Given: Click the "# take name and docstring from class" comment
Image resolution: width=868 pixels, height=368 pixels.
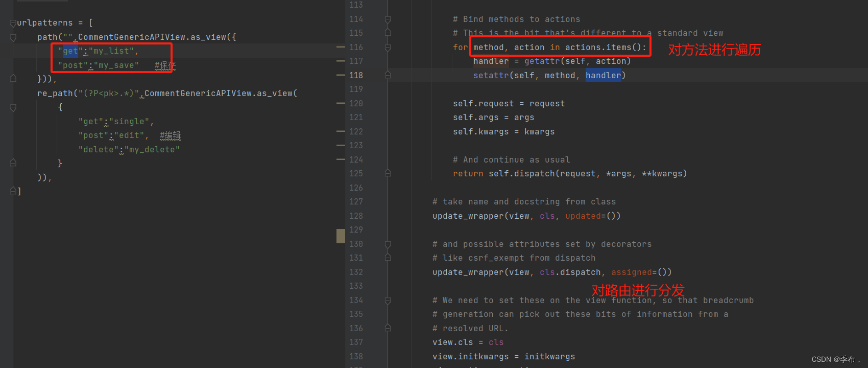Looking at the screenshot, I should (x=524, y=202).
